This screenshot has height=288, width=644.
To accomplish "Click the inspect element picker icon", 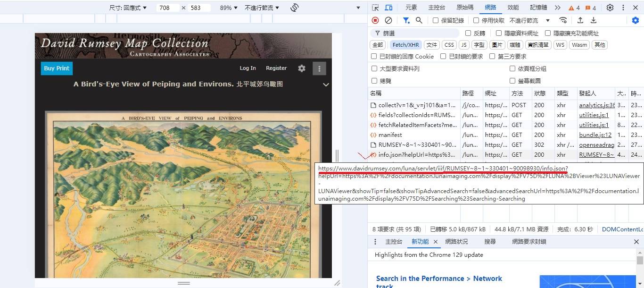I will coord(375,8).
